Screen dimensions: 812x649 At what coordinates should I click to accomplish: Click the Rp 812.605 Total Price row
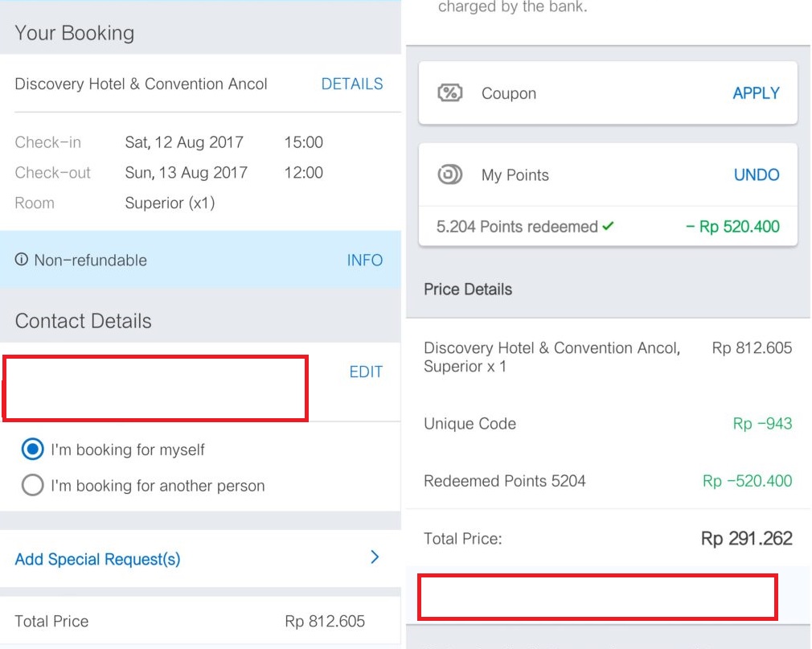(200, 621)
